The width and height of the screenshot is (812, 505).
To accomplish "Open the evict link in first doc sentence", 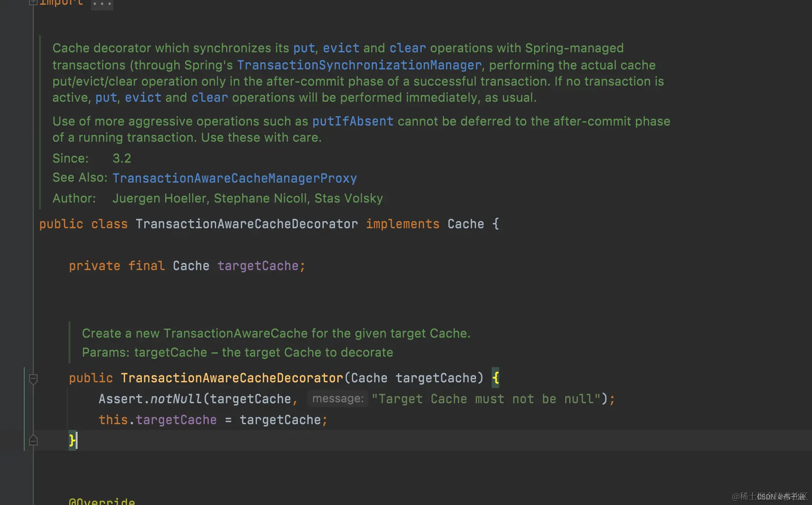I will click(x=341, y=49).
